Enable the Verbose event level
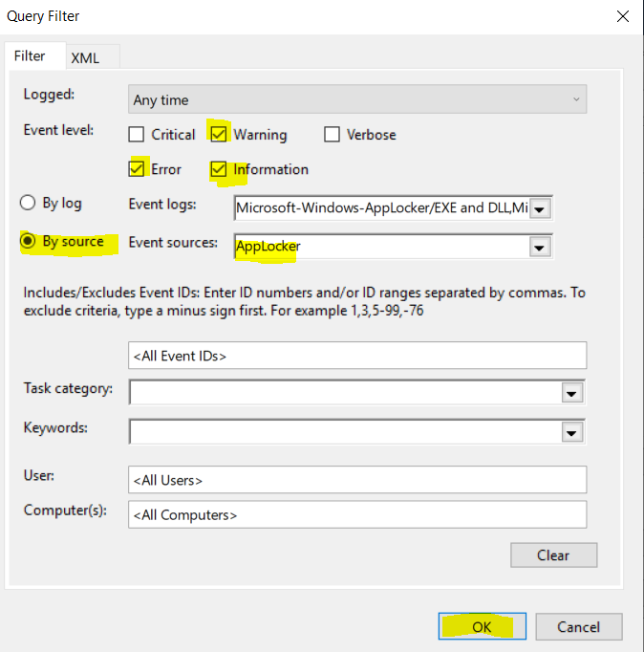 pyautogui.click(x=332, y=134)
